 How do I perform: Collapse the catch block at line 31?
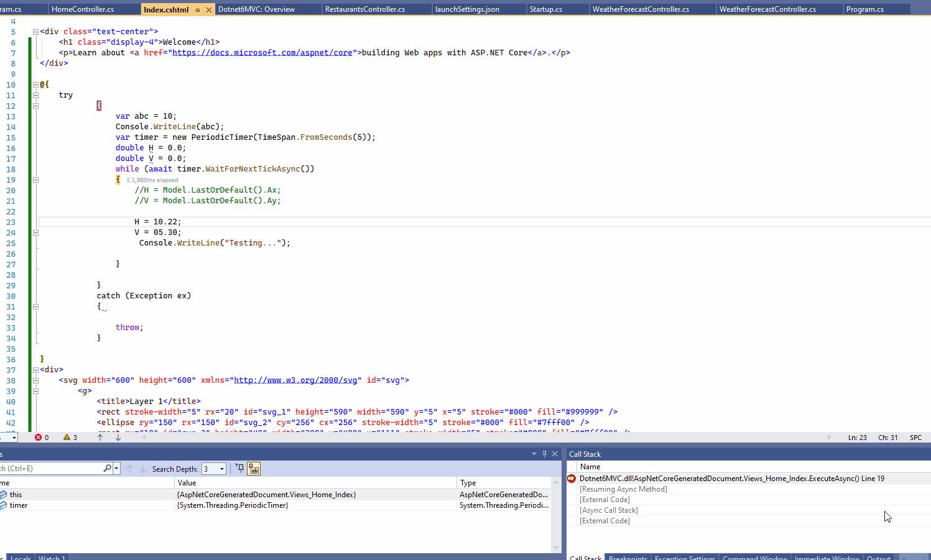[x=35, y=306]
